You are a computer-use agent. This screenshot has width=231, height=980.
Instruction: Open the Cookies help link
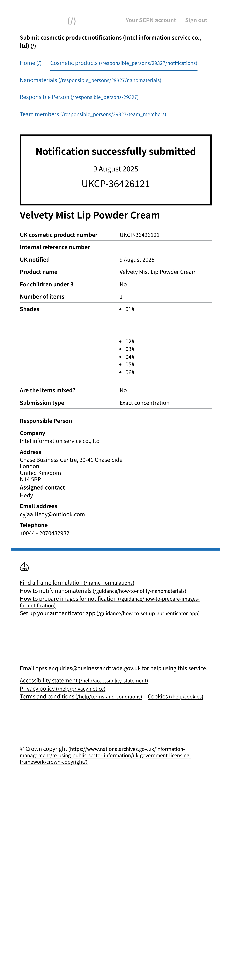tap(175, 697)
